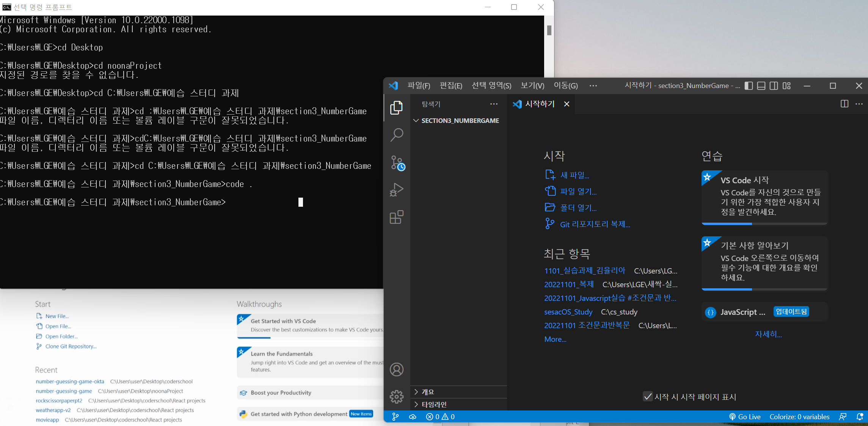Open the Source Control view icon
Screen dimensions: 868x426
(x=397, y=163)
